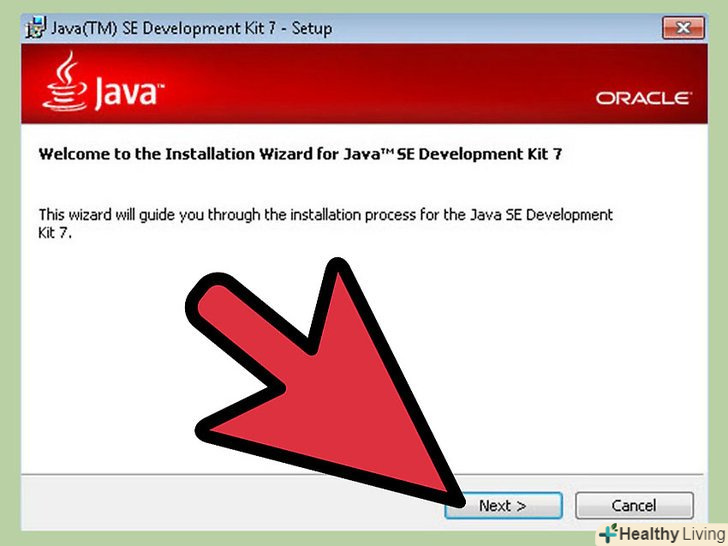The height and width of the screenshot is (546, 728).
Task: Click the Java installer title bar icon
Action: (x=35, y=27)
